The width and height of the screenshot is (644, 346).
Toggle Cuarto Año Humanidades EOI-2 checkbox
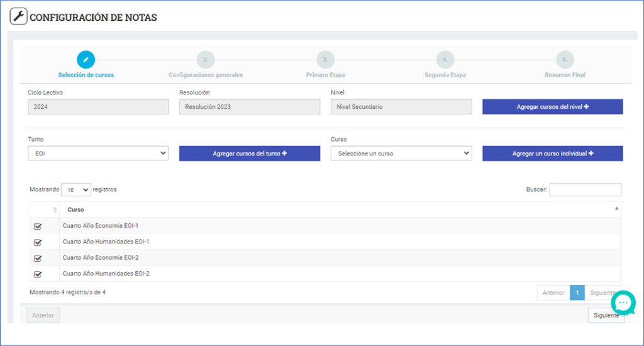38,274
